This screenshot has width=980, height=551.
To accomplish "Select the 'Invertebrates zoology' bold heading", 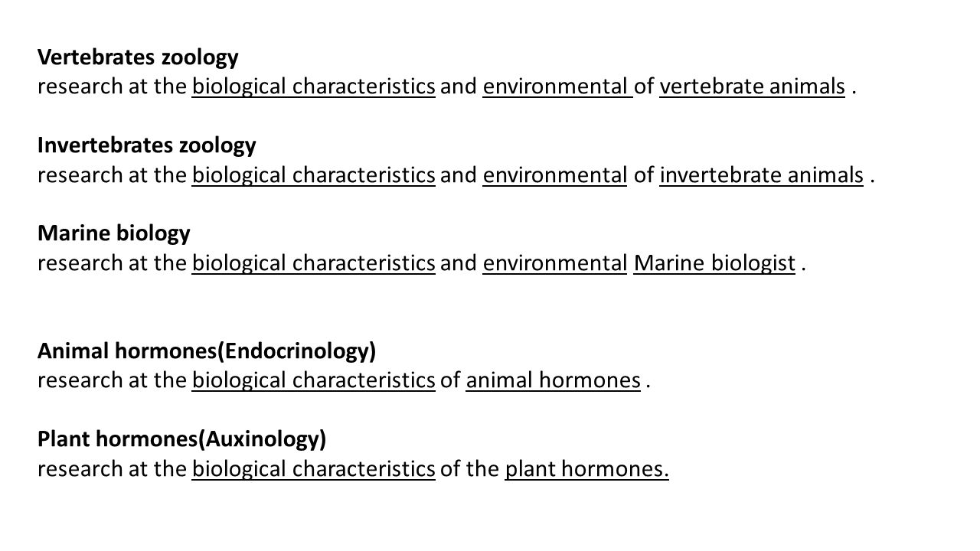I will pos(147,145).
